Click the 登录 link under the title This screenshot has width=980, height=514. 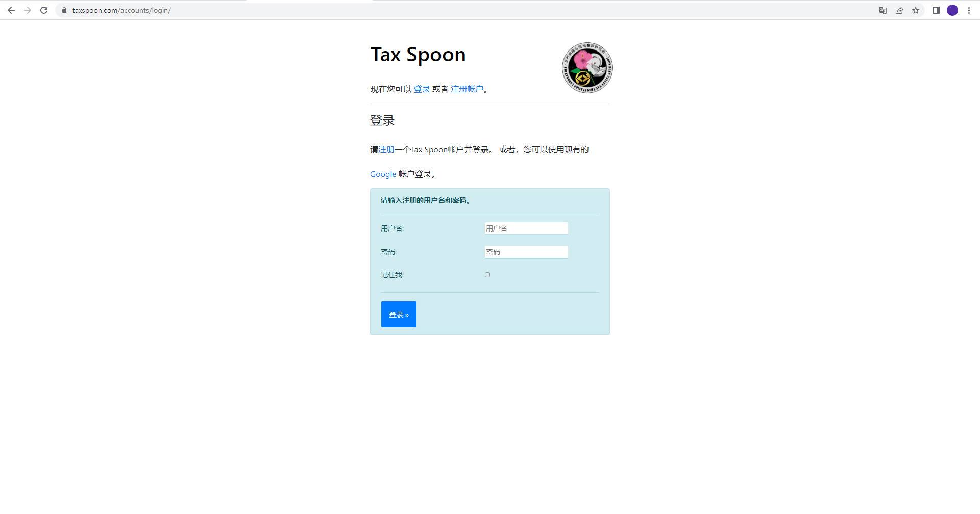coord(422,89)
